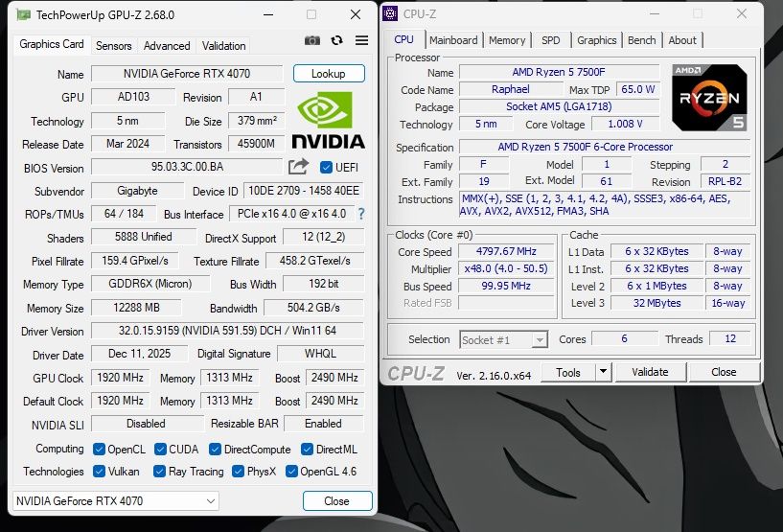Image resolution: width=783 pixels, height=532 pixels.
Task: Click the Lookup button in GPU-Z
Action: point(329,74)
